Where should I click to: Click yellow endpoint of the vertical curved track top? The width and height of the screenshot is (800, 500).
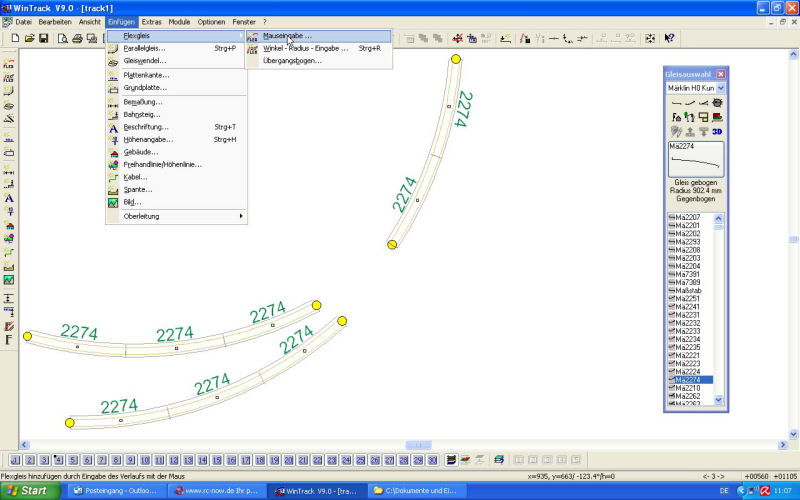point(456,59)
